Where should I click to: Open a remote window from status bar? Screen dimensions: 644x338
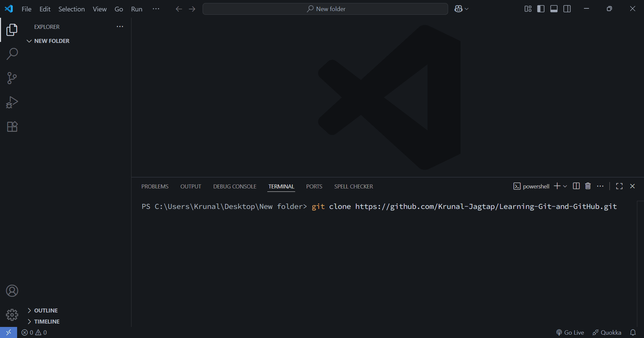(x=8, y=332)
